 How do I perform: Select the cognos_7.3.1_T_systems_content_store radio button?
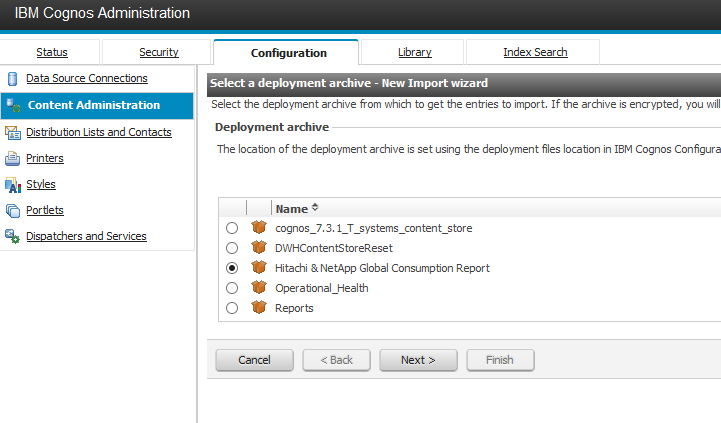point(232,228)
